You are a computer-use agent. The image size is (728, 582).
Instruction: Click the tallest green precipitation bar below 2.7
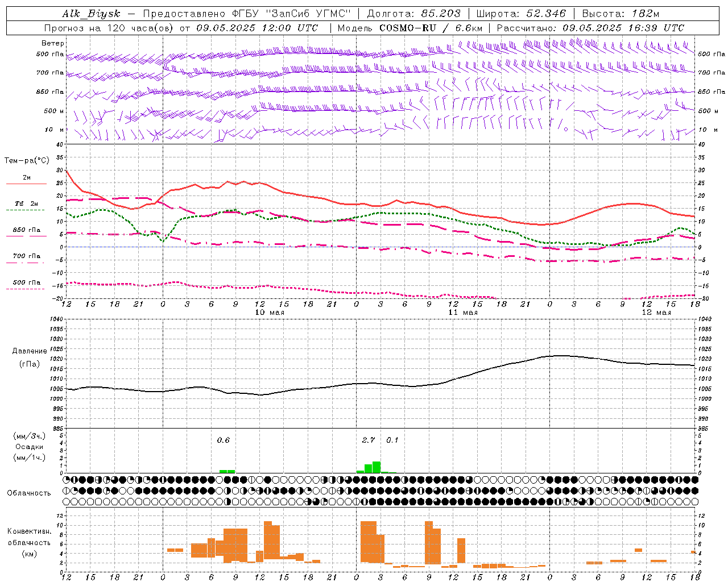(377, 467)
